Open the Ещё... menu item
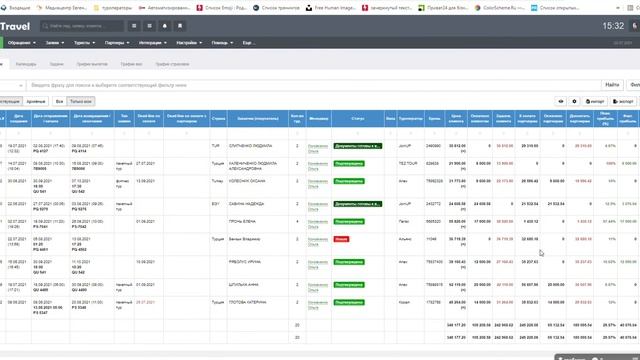The height and width of the screenshot is (360, 640). tap(249, 43)
